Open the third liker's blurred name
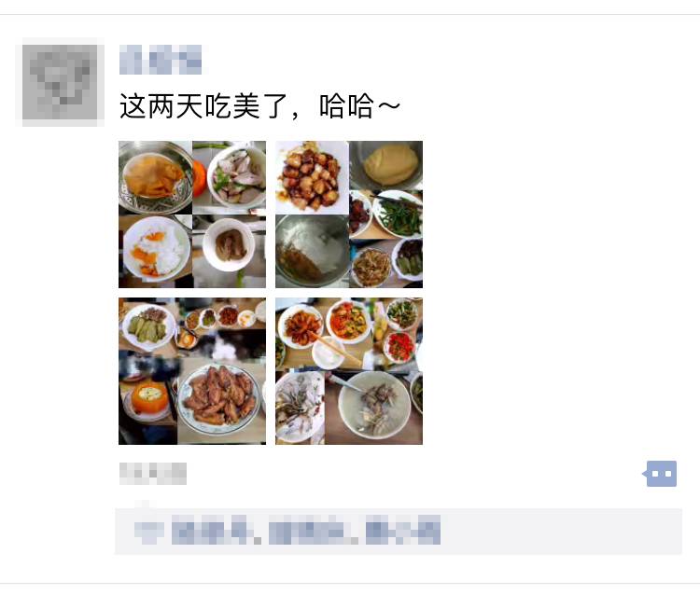 [403, 530]
